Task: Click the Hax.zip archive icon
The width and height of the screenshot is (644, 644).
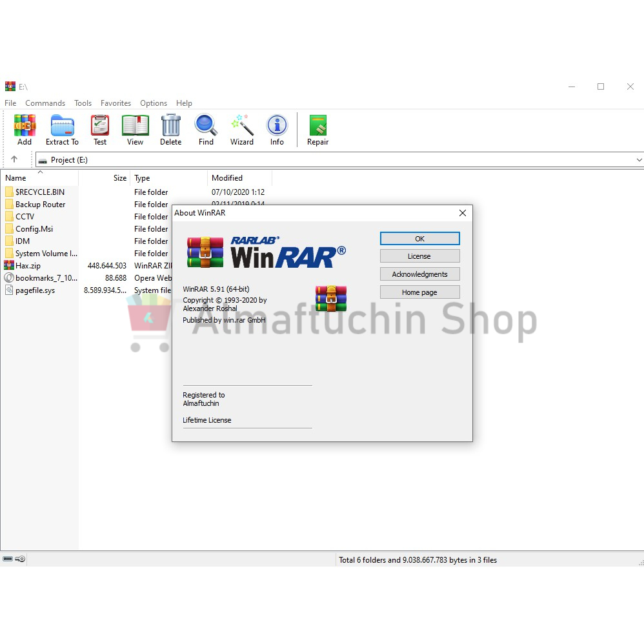Action: (x=9, y=265)
